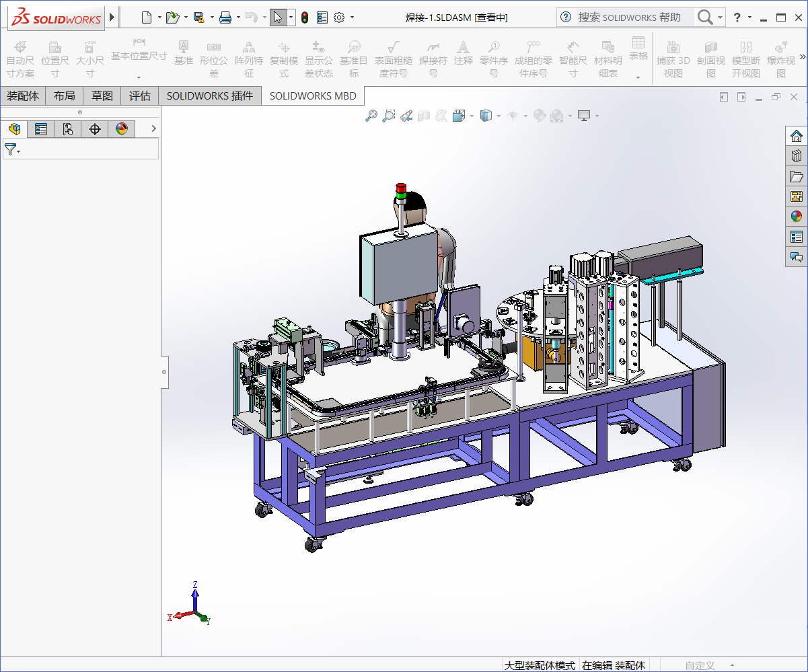
Task: Open SOLIDWORKS Resources home icon
Action: point(797,136)
